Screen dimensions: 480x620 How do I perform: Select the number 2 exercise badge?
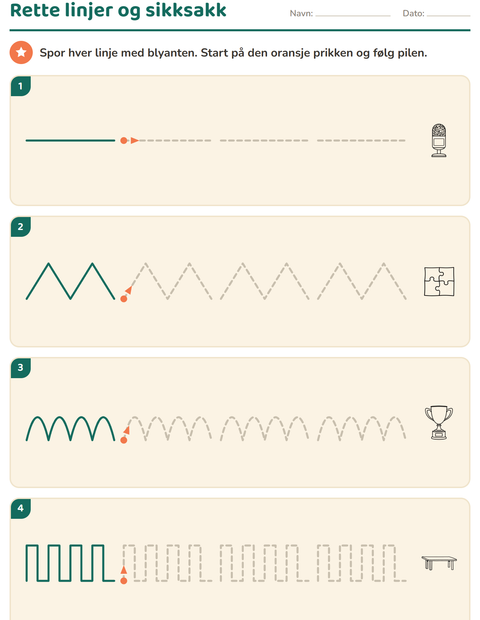(x=21, y=227)
